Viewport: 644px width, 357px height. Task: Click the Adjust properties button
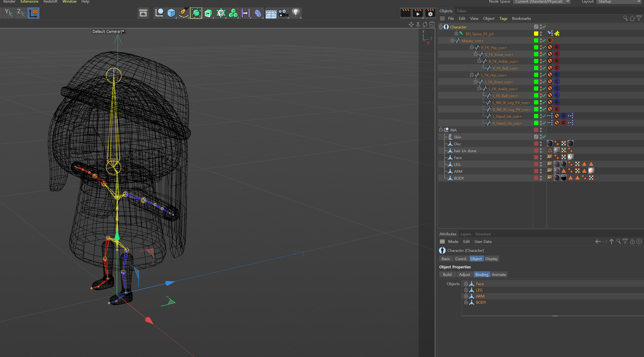pyautogui.click(x=465, y=275)
